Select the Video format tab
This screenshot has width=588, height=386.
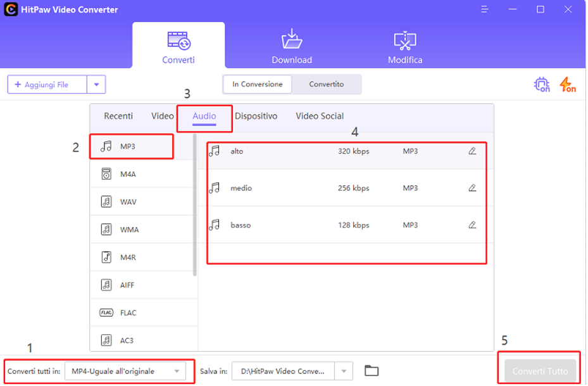pos(163,116)
